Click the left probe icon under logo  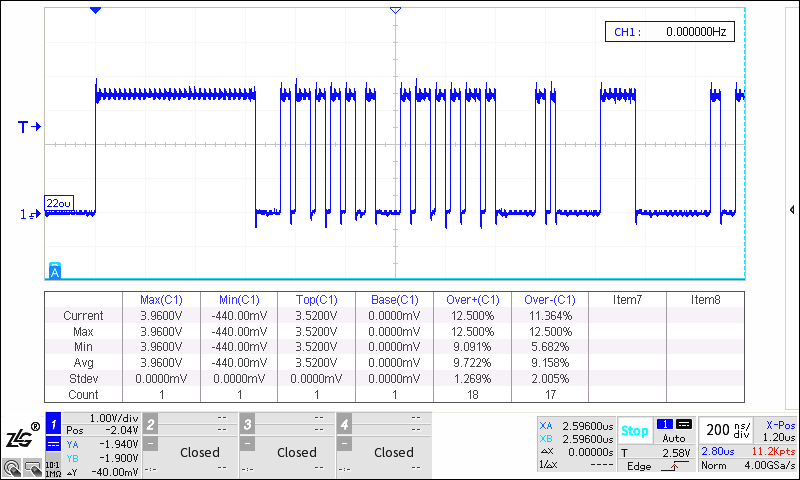click(11, 466)
